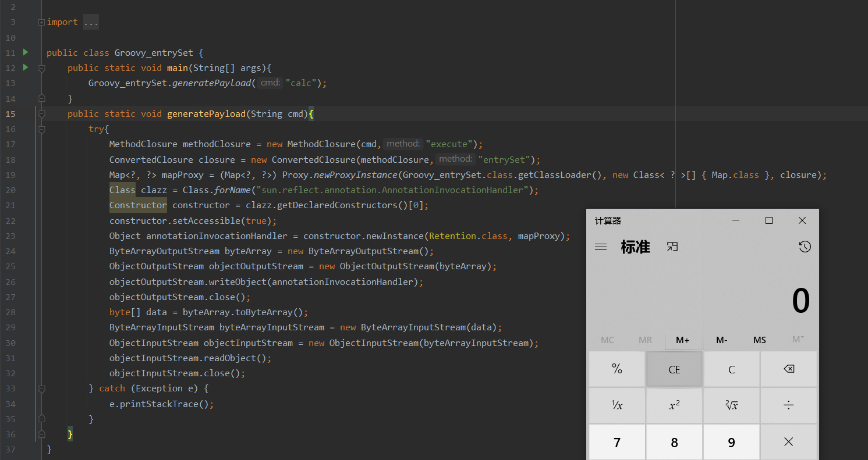Collapse the generatePayload method fold marker
This screenshot has height=460, width=868.
click(41, 114)
